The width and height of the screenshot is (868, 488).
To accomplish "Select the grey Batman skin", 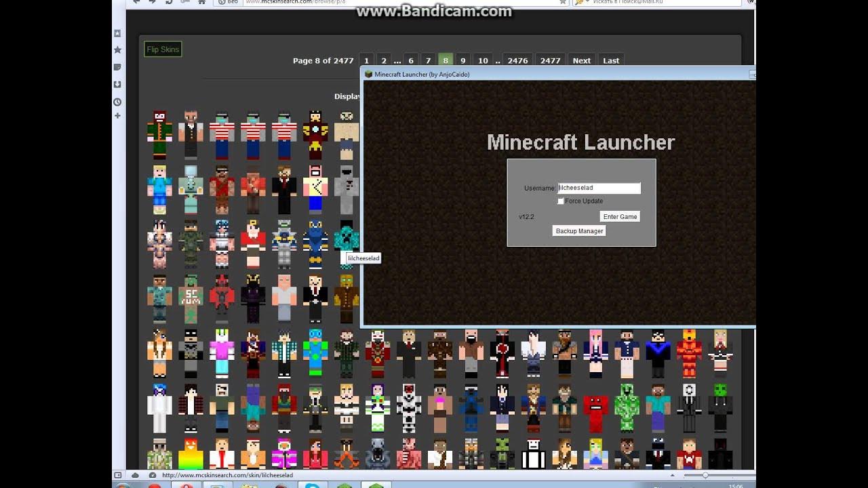I will click(191, 354).
